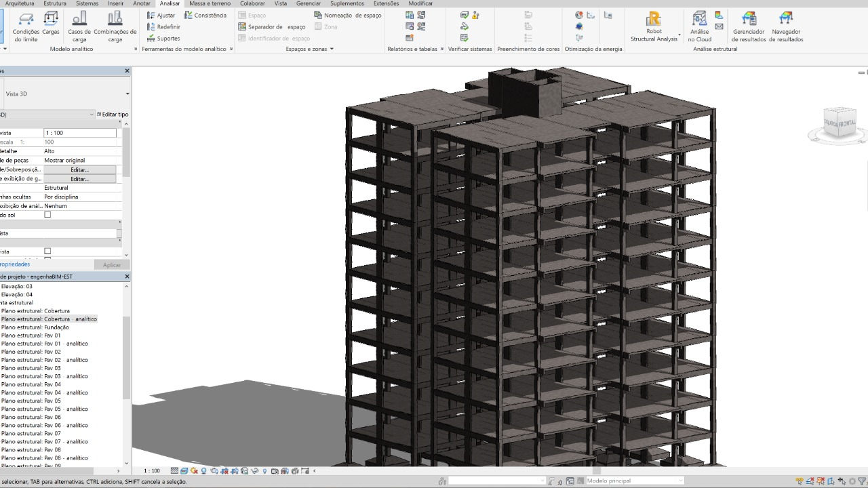Switch to the Estrutura ribbon tab
The image size is (868, 488).
click(x=55, y=3)
